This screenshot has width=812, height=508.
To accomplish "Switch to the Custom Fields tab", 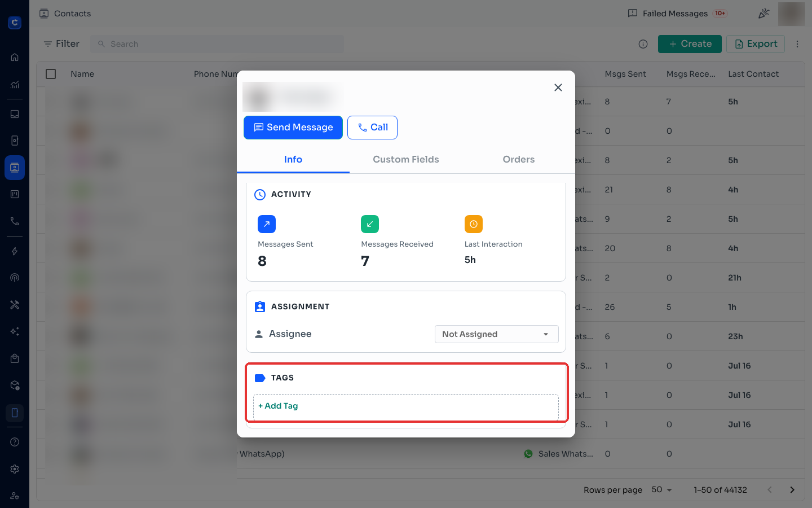I will (406, 159).
